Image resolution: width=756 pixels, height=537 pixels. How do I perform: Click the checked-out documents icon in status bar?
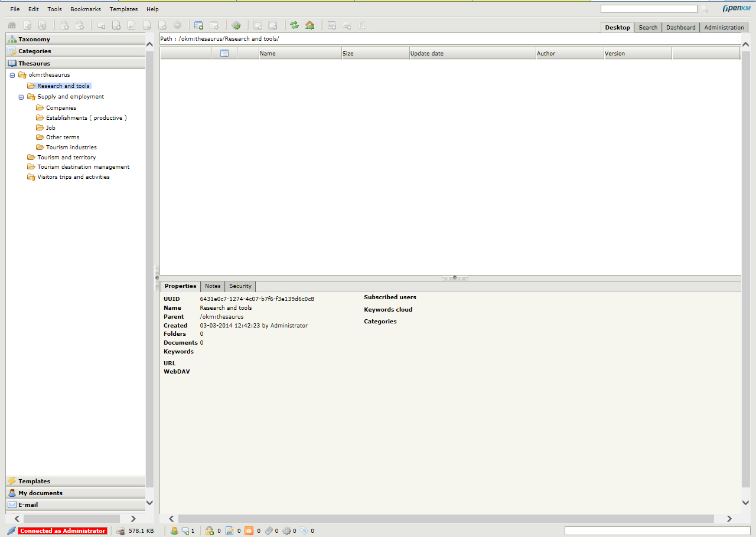pyautogui.click(x=230, y=531)
